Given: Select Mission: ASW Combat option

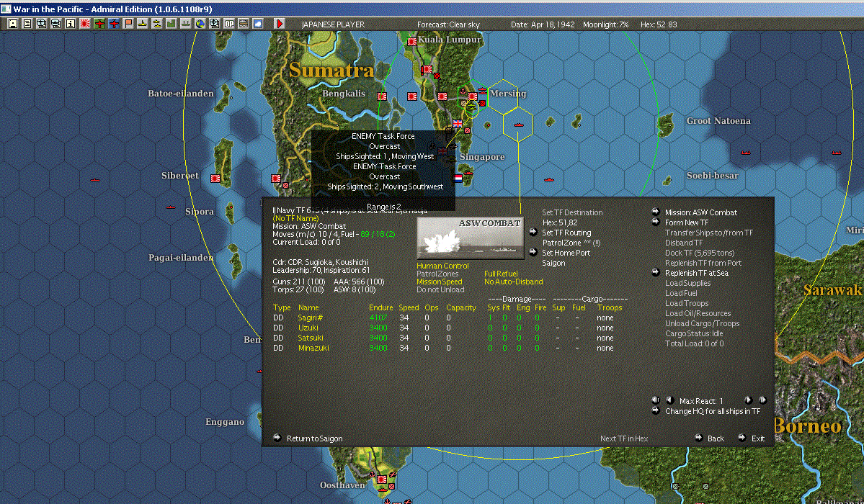Looking at the screenshot, I should [701, 212].
